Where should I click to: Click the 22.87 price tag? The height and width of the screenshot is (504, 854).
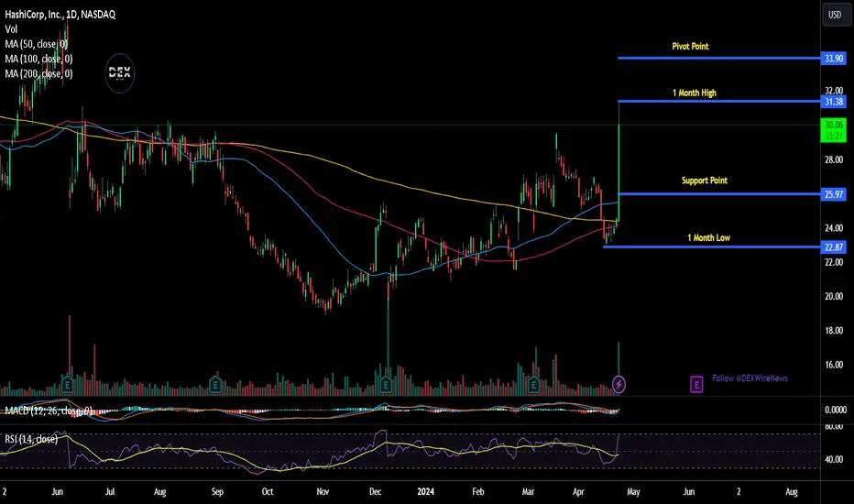(834, 247)
